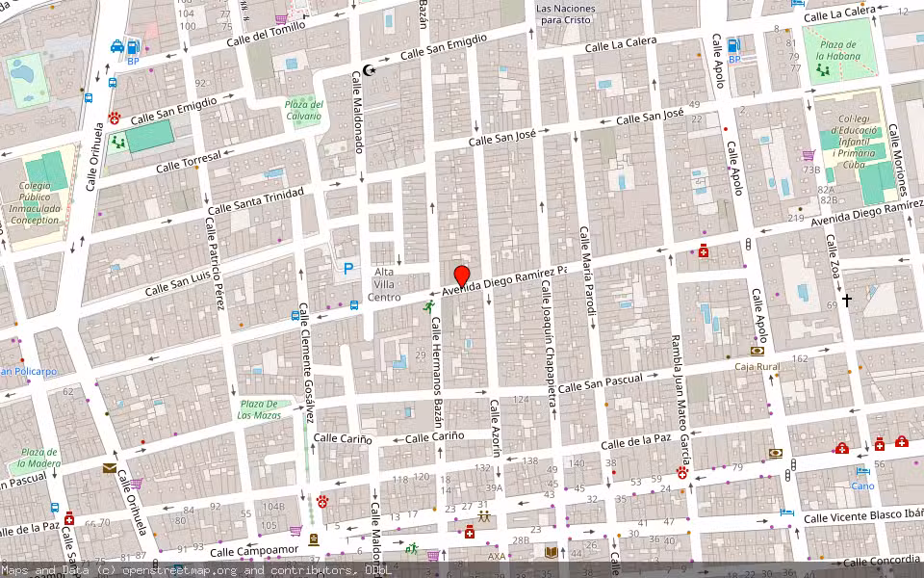The height and width of the screenshot is (578, 924).
Task: Select the Calle Patricio Pérez street label
Action: pyautogui.click(x=215, y=263)
